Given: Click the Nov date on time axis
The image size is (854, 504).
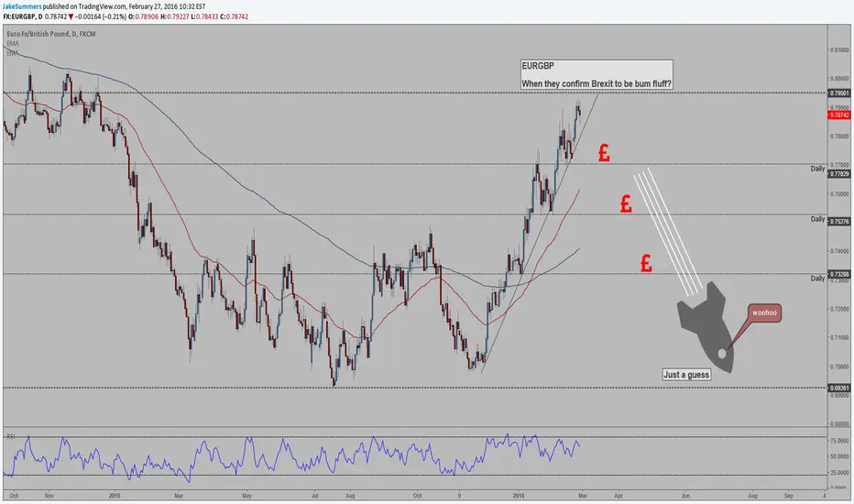Looking at the screenshot, I should [49, 496].
